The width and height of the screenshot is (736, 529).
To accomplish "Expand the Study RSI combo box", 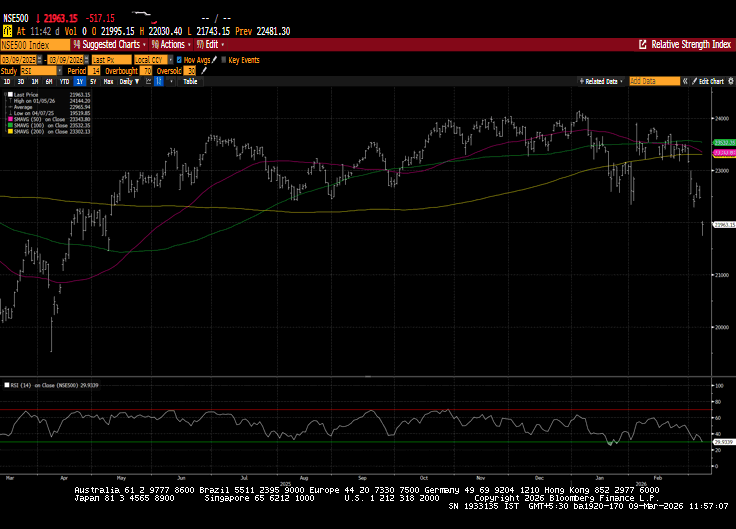I will coord(60,71).
